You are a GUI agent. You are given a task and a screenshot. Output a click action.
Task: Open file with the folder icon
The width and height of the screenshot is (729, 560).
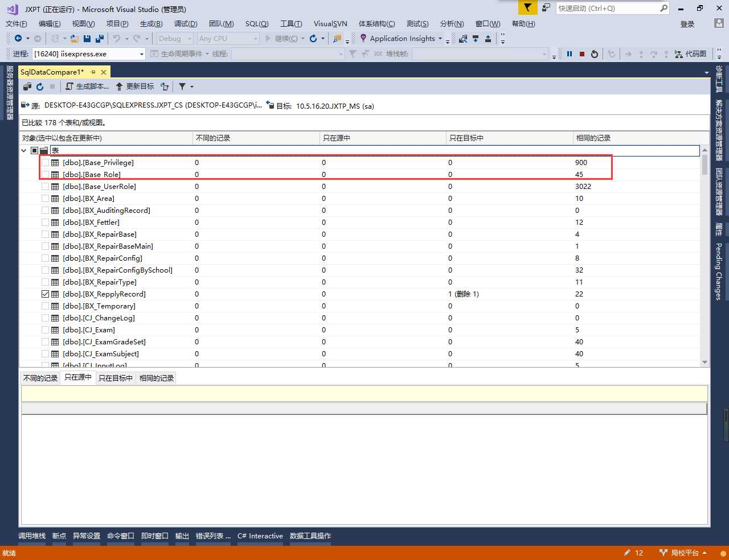pyautogui.click(x=74, y=38)
